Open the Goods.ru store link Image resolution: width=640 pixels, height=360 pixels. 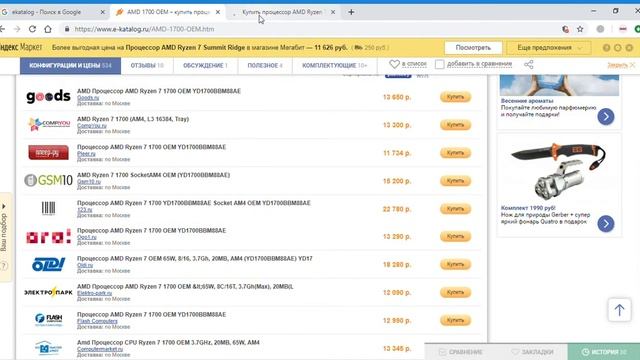tap(88, 98)
